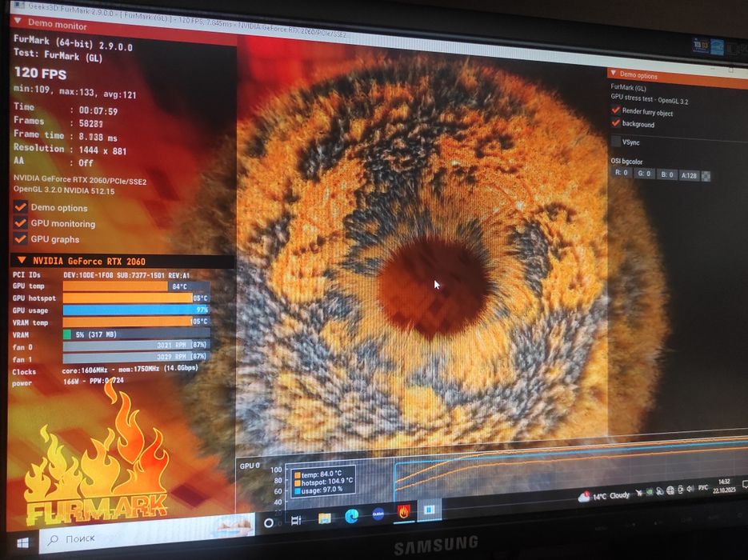The width and height of the screenshot is (748, 560).
Task: Click 'usage: 97.0 %' graph legend entry
Action: [x=318, y=490]
